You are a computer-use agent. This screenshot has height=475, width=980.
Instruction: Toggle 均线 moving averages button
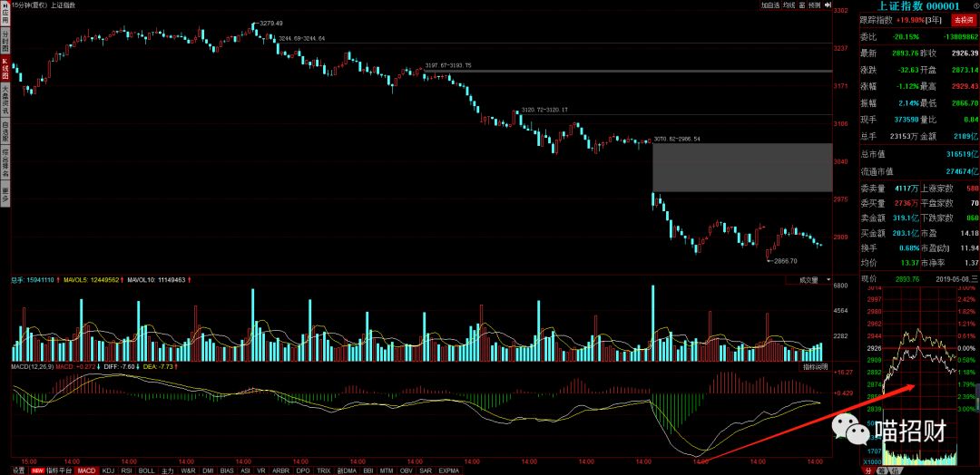(x=789, y=5)
